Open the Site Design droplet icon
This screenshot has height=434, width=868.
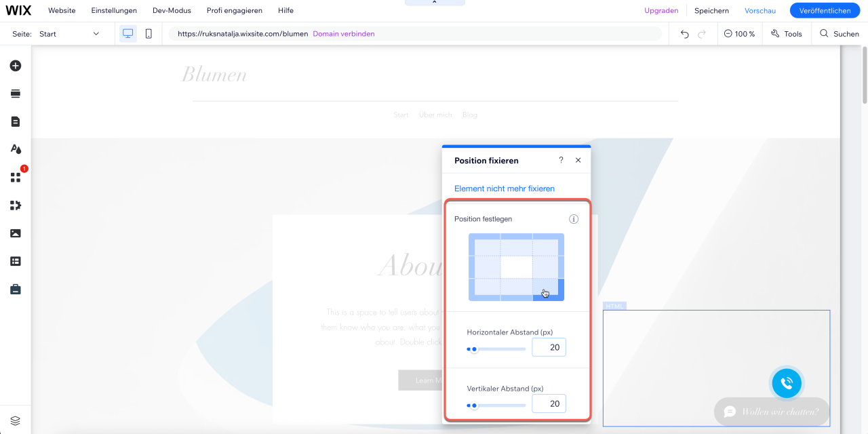click(x=16, y=149)
